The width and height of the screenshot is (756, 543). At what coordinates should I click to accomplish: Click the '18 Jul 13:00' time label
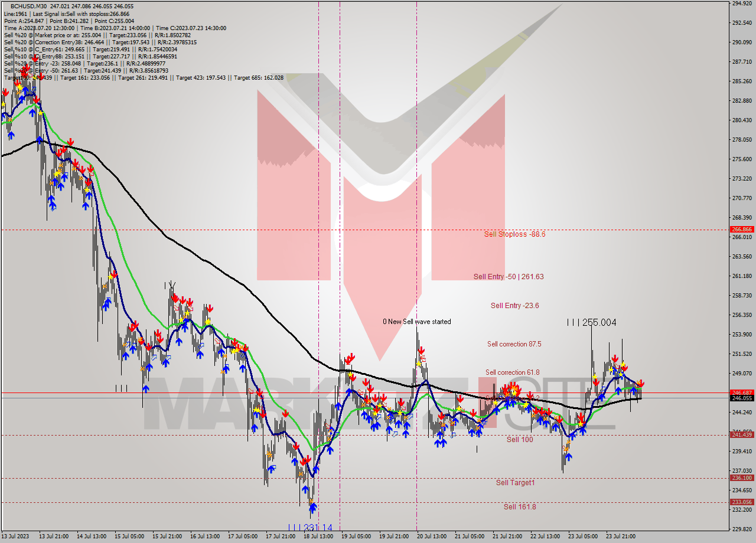tap(318, 537)
